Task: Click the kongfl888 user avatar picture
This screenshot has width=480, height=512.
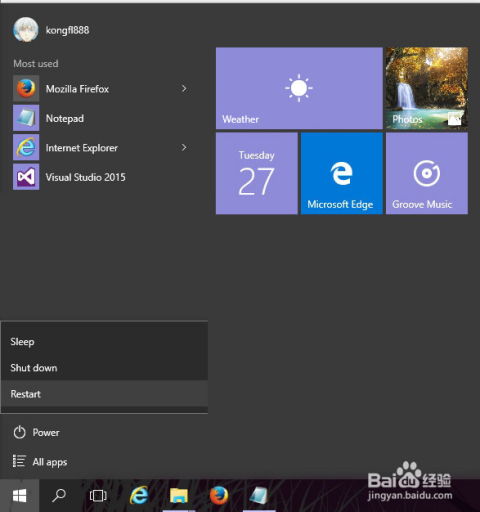Action: click(x=26, y=30)
